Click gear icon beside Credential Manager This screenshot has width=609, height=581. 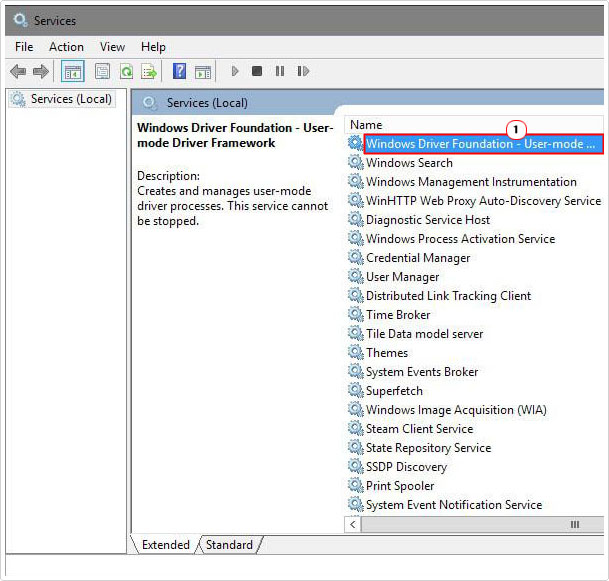pyautogui.click(x=355, y=257)
